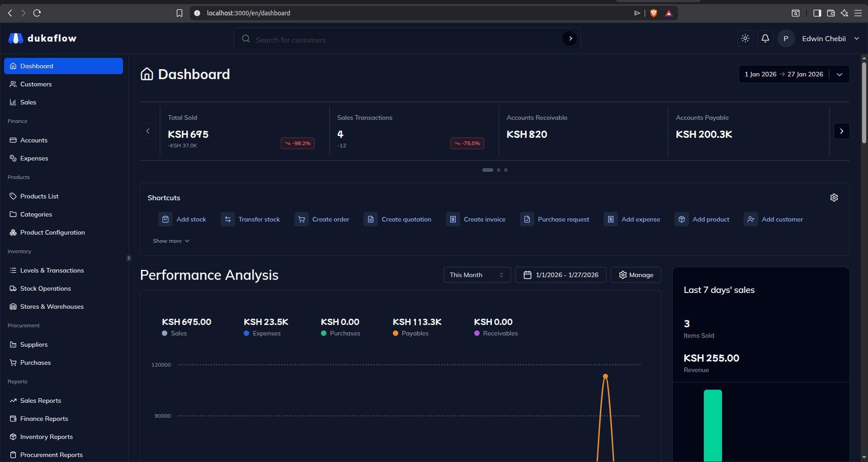Open the 1/1/2026 - 1/27/2026 date picker

pyautogui.click(x=561, y=275)
